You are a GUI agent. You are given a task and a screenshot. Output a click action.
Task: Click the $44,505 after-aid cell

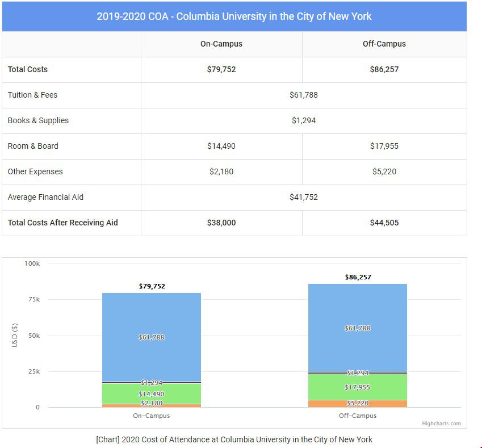pos(384,223)
